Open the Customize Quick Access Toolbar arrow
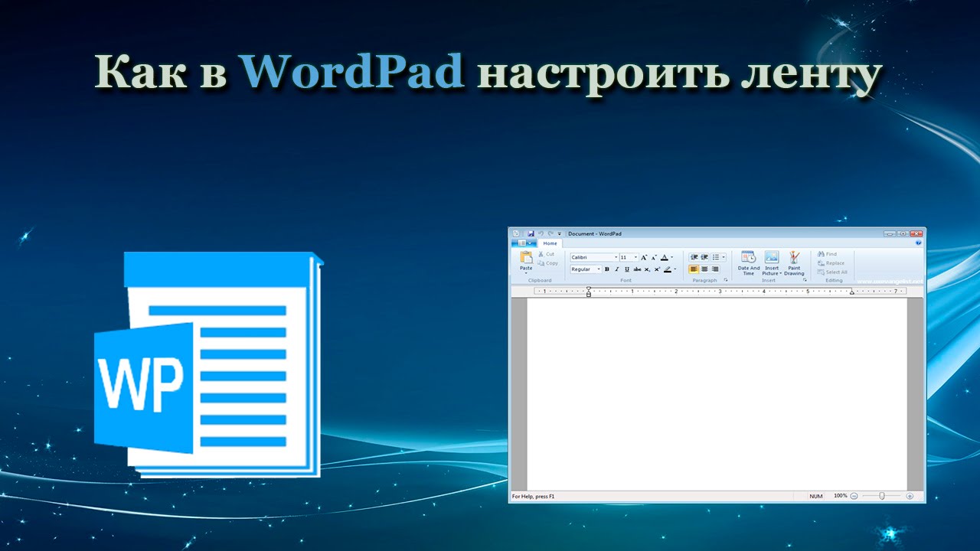980x551 pixels. point(560,233)
